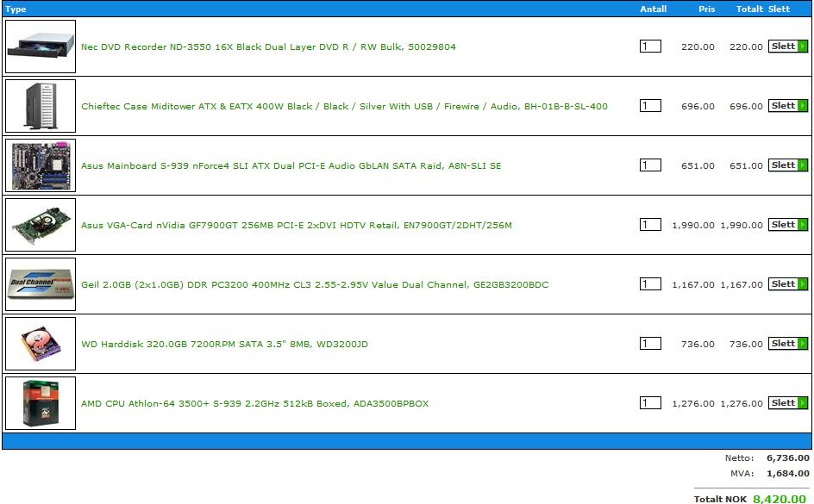
Task: Open the Asus VGA-Card graphics card image
Action: point(41,225)
